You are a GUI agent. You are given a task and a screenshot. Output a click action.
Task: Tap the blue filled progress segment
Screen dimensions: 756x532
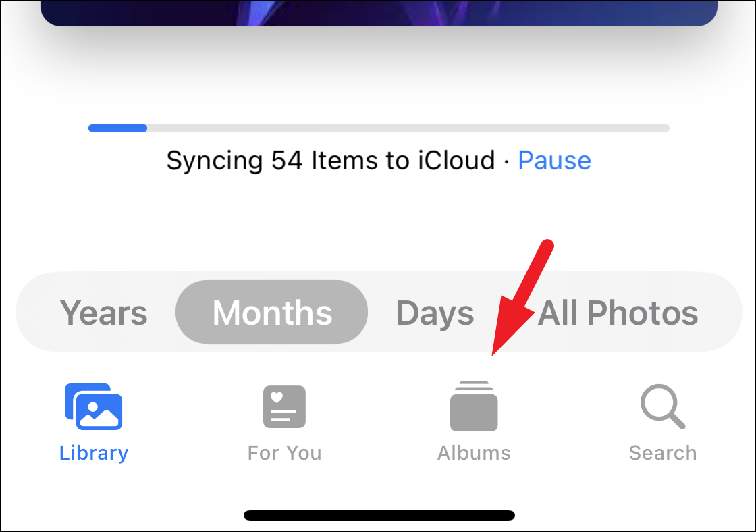[117, 128]
